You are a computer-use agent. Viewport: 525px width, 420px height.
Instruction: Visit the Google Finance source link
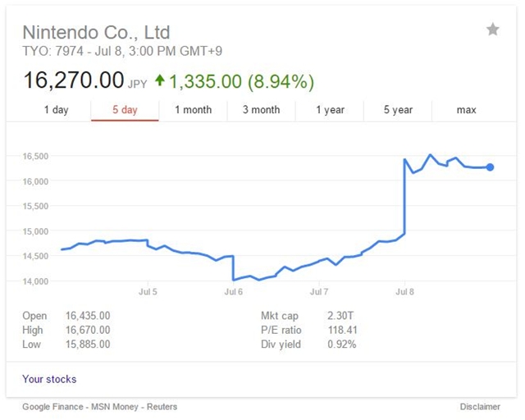(x=51, y=406)
